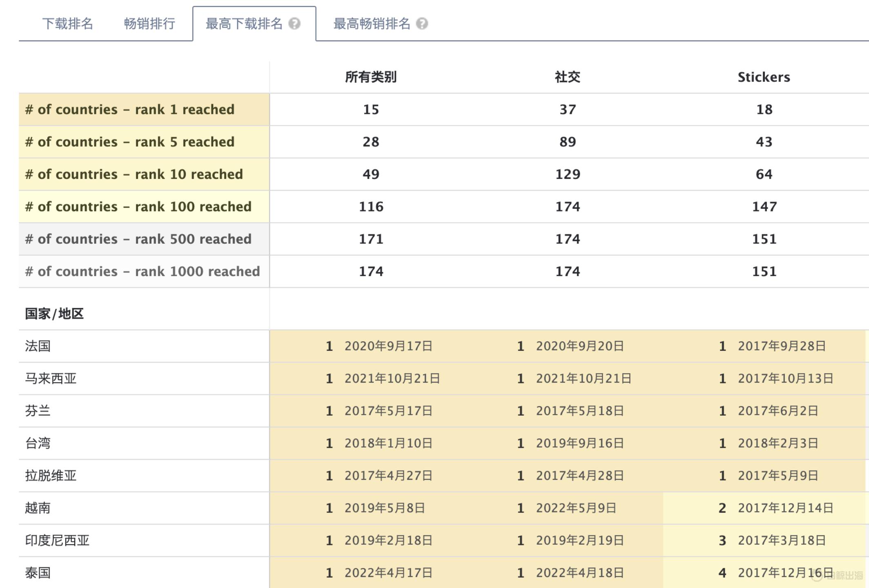Image resolution: width=869 pixels, height=588 pixels.
Task: Click the 印度尼西亚 country row
Action: (x=57, y=541)
